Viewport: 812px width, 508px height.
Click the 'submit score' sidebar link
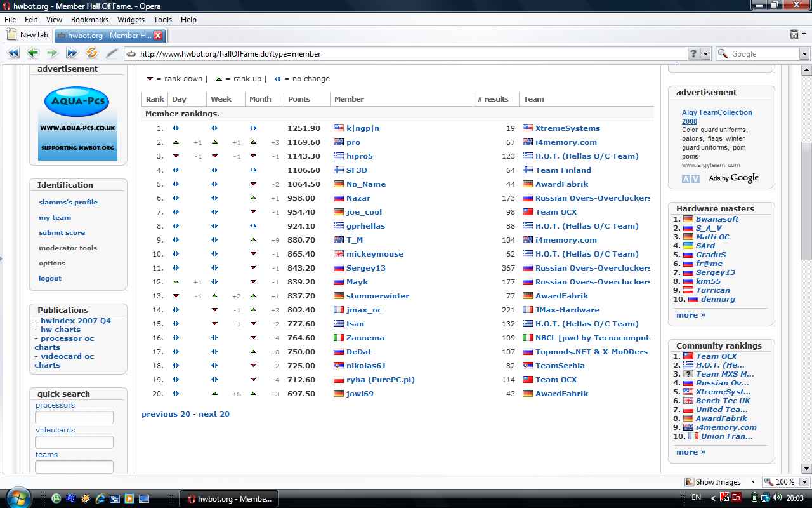click(x=62, y=232)
